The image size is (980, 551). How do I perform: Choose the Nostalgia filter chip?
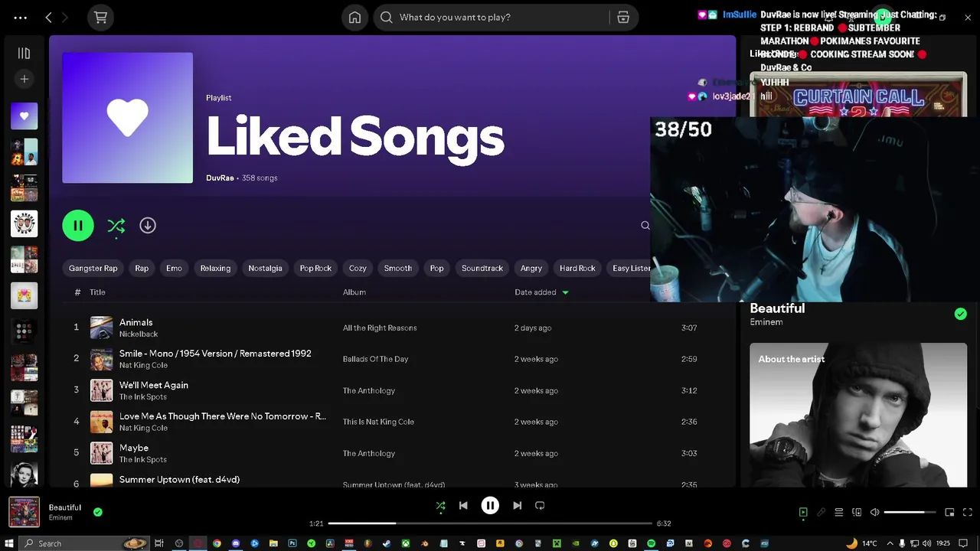coord(265,269)
